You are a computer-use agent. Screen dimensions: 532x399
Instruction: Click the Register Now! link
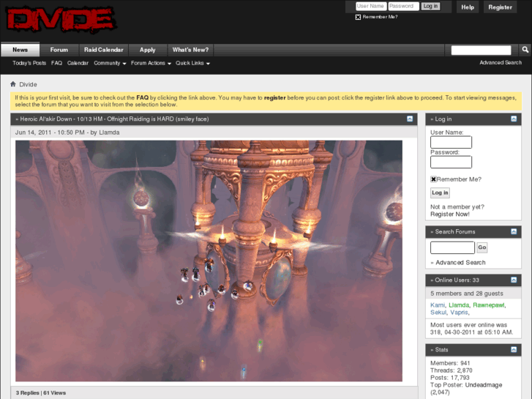(450, 214)
